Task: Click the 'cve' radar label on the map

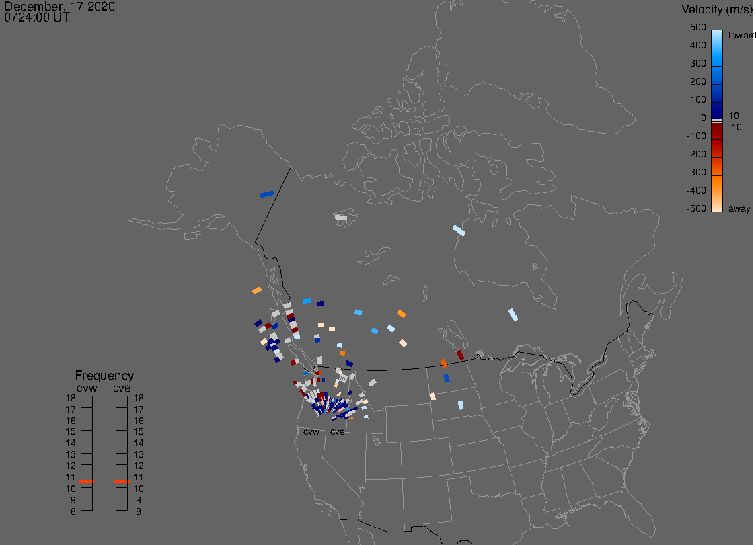Action: pyautogui.click(x=338, y=431)
